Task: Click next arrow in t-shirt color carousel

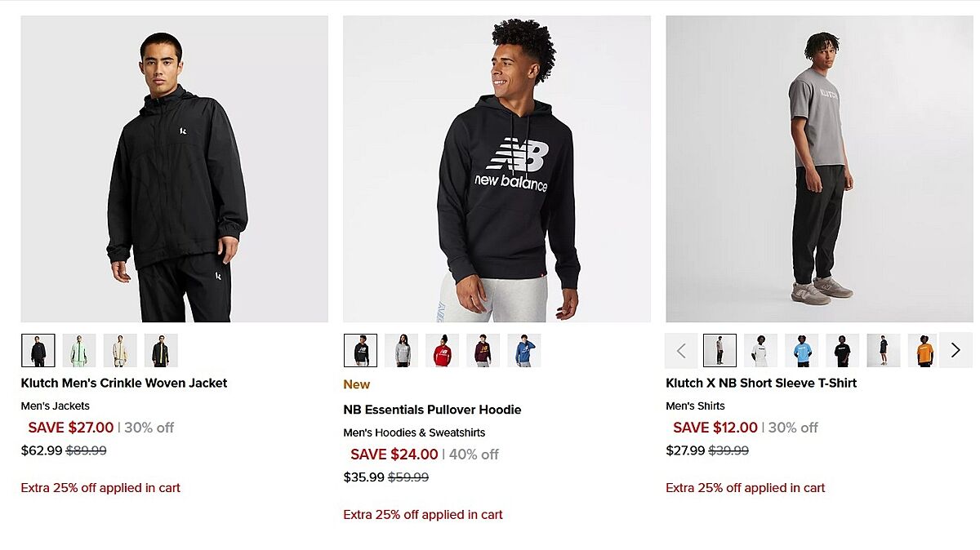Action: (955, 350)
